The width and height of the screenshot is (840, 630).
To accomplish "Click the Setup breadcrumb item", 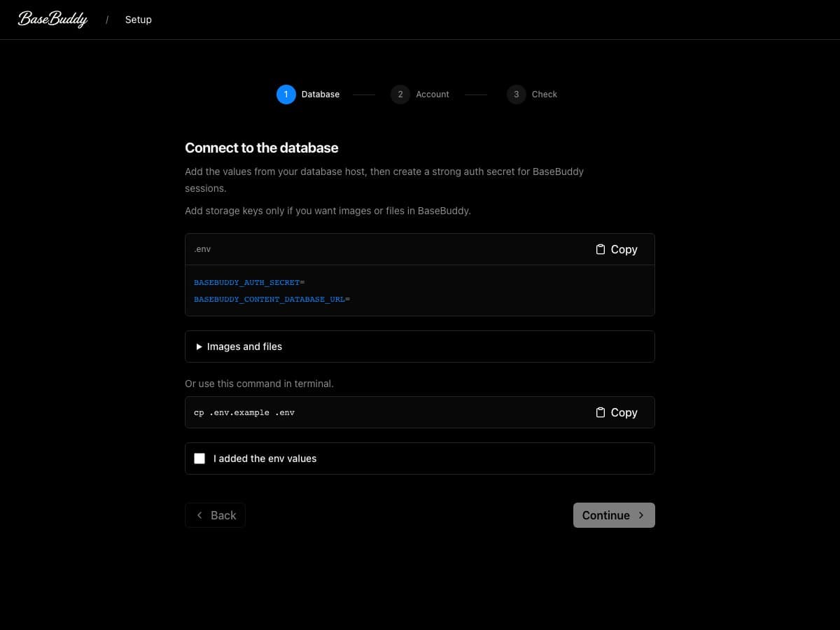I will tap(139, 20).
